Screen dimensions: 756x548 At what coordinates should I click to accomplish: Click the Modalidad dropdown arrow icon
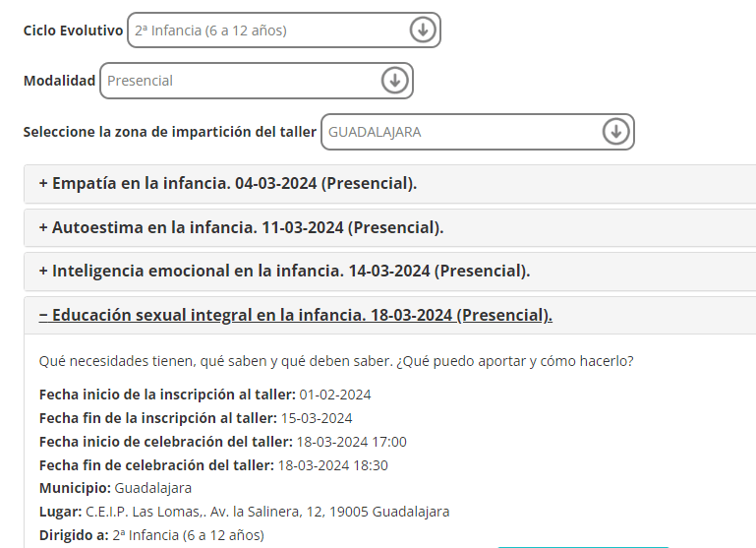394,81
